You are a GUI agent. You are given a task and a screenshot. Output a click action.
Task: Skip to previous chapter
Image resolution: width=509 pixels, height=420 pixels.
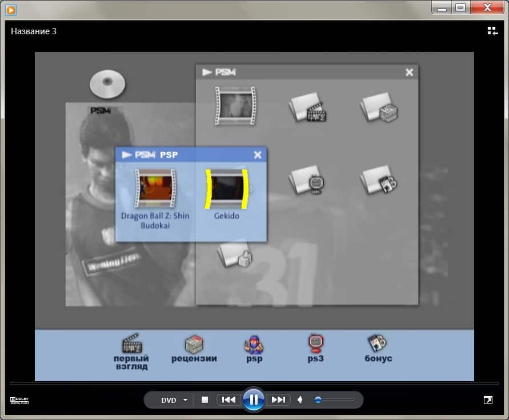pyautogui.click(x=229, y=400)
